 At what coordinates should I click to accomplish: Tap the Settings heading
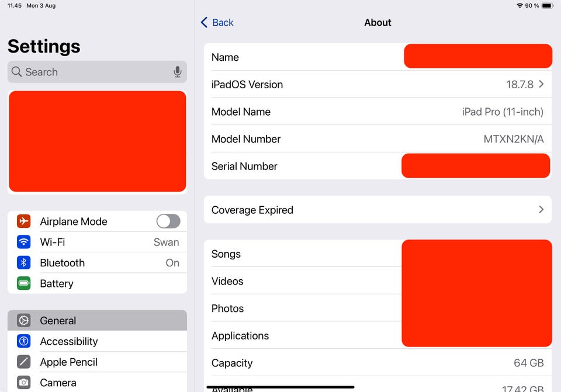click(44, 47)
